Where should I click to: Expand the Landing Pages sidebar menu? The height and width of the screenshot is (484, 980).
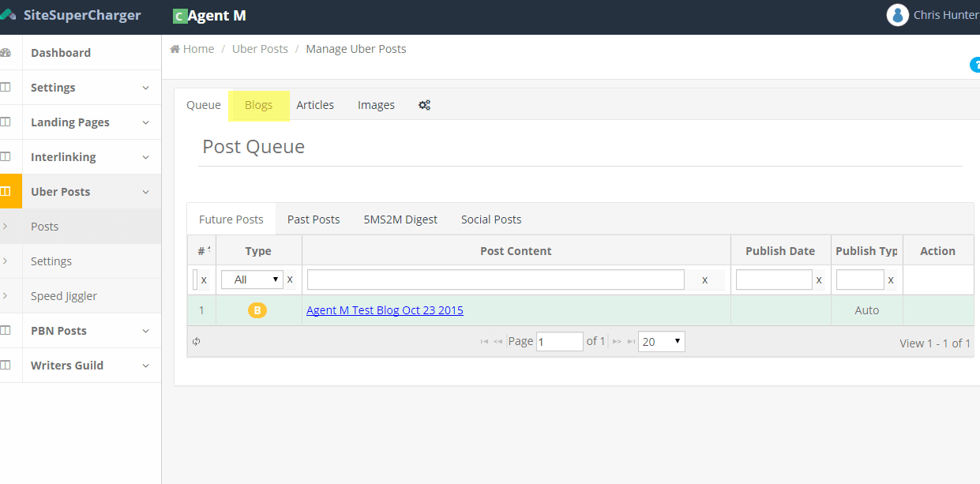[145, 122]
